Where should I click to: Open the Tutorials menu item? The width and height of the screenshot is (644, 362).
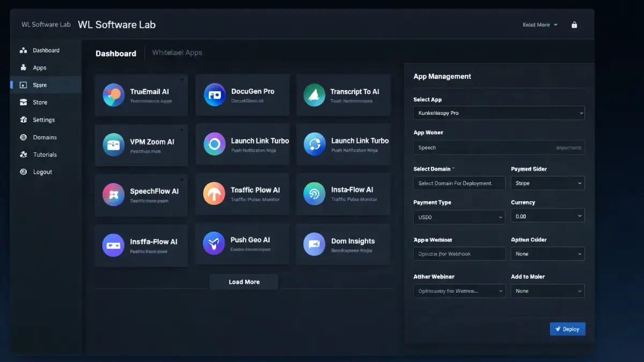[x=46, y=154]
